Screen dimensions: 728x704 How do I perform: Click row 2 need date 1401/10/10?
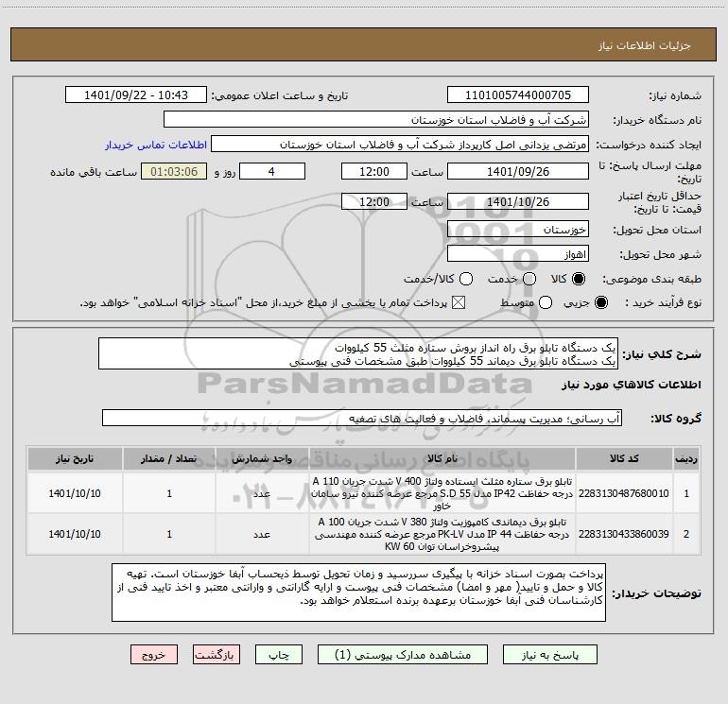[x=75, y=534]
